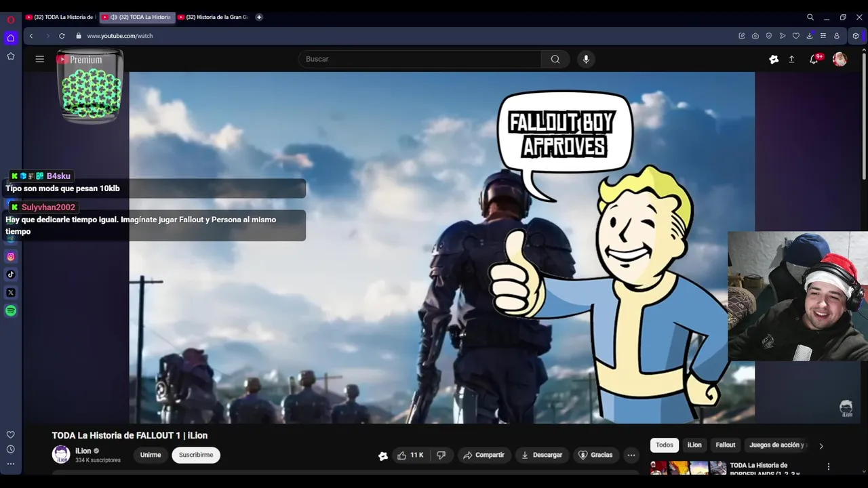Click the Descargar download button
This screenshot has height=488, width=868.
(x=542, y=455)
